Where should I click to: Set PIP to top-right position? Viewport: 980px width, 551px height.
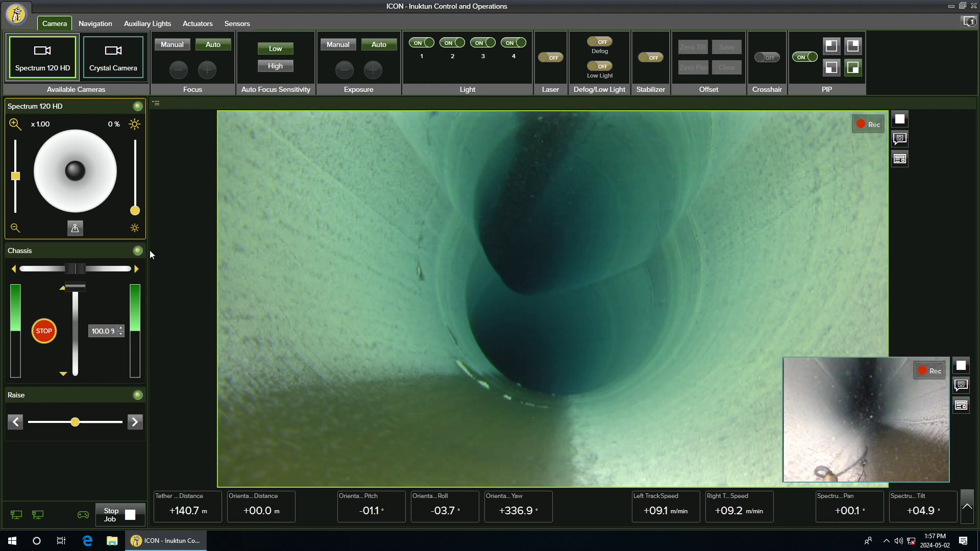point(853,46)
